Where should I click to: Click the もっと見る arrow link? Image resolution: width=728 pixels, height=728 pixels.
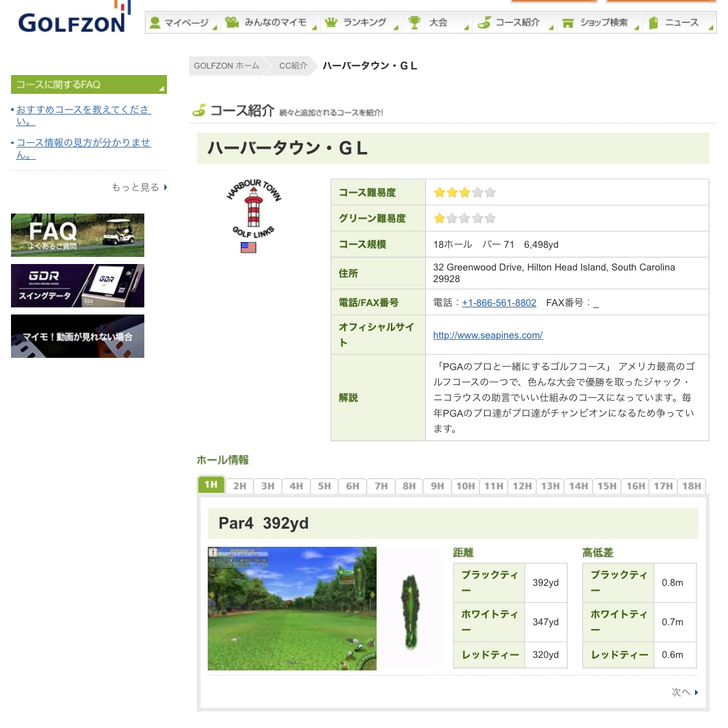(139, 187)
